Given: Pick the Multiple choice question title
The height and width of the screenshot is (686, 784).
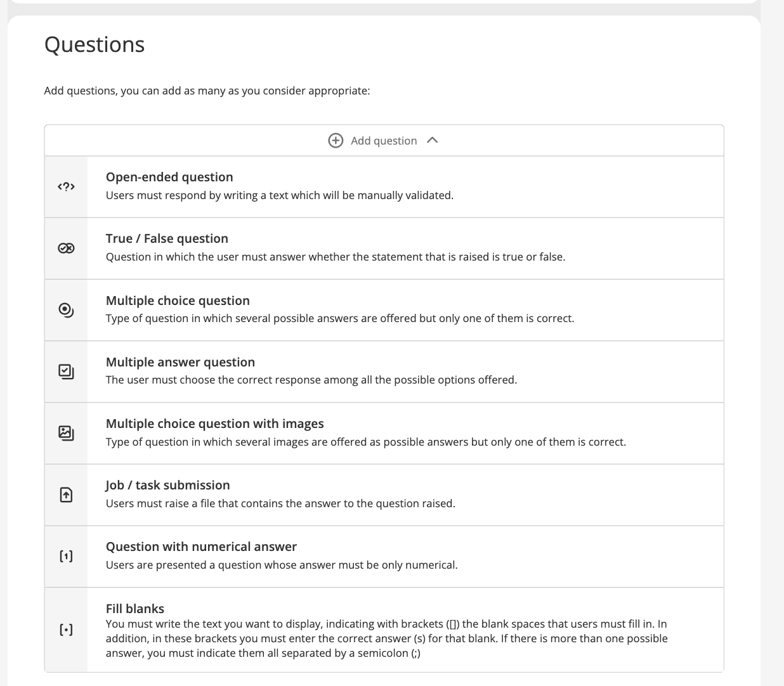Looking at the screenshot, I should pyautogui.click(x=178, y=301).
